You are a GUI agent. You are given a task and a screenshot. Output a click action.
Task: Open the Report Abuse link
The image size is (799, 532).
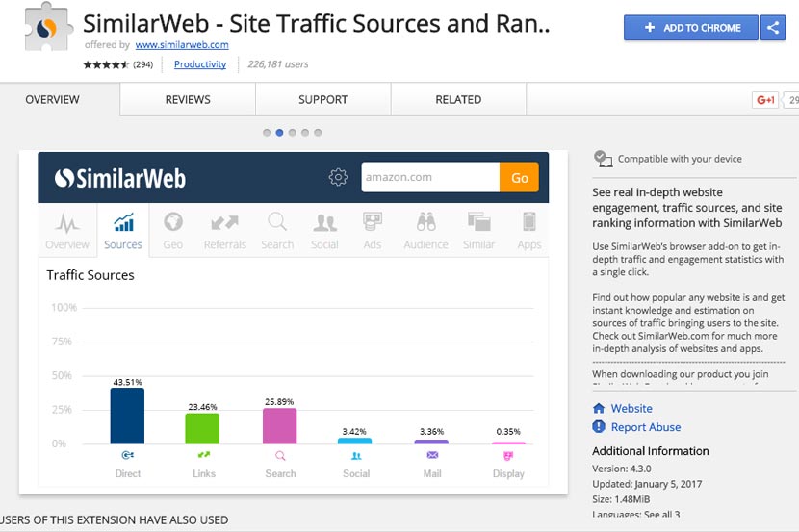click(x=646, y=427)
